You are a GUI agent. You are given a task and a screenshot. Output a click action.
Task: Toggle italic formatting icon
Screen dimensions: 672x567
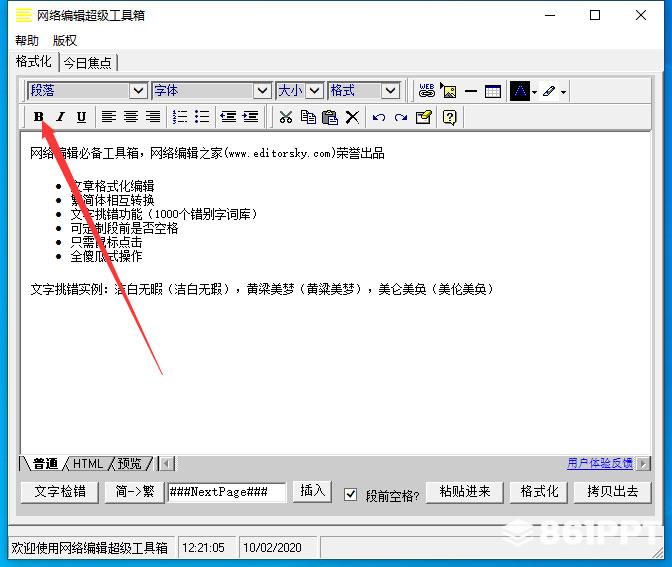pos(60,117)
